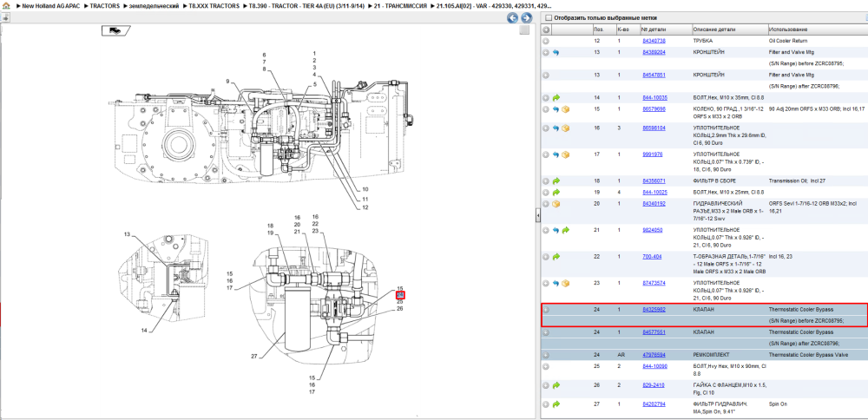Click green arrow icon for part 844-10035

coord(556,97)
